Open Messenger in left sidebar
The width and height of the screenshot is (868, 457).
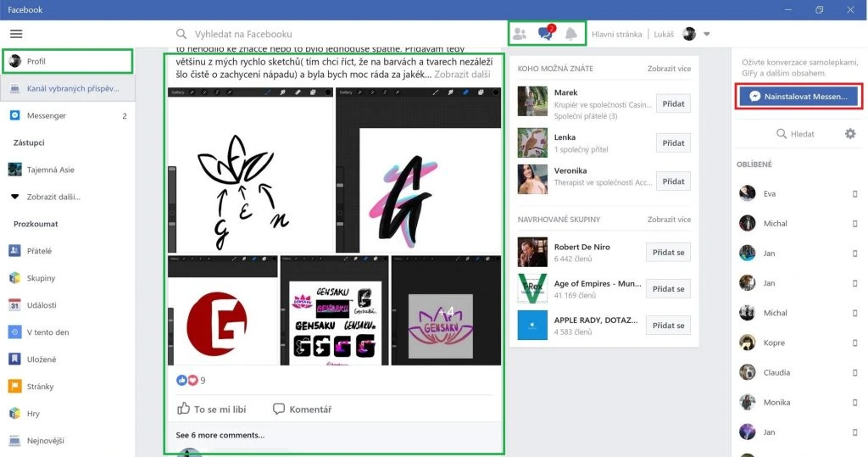(46, 115)
